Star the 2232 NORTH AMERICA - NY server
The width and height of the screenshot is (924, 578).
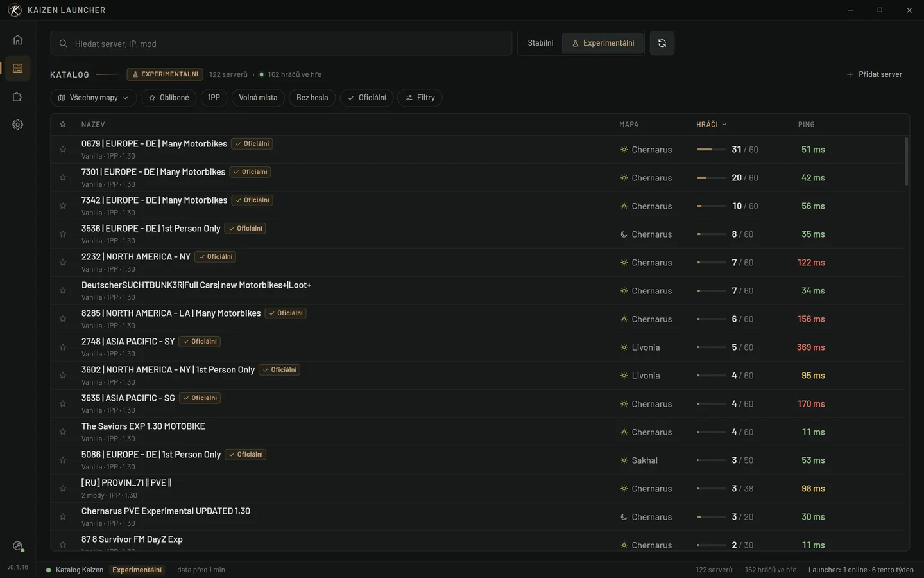[63, 263]
